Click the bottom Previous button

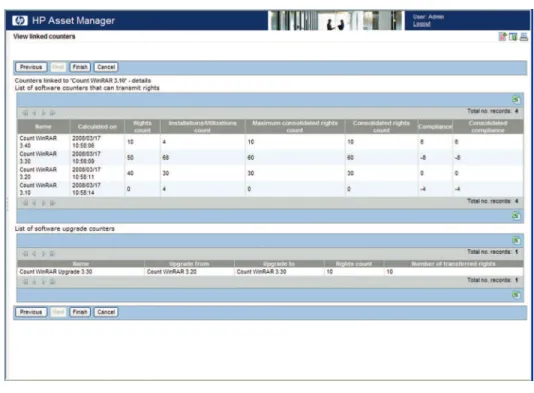(31, 312)
